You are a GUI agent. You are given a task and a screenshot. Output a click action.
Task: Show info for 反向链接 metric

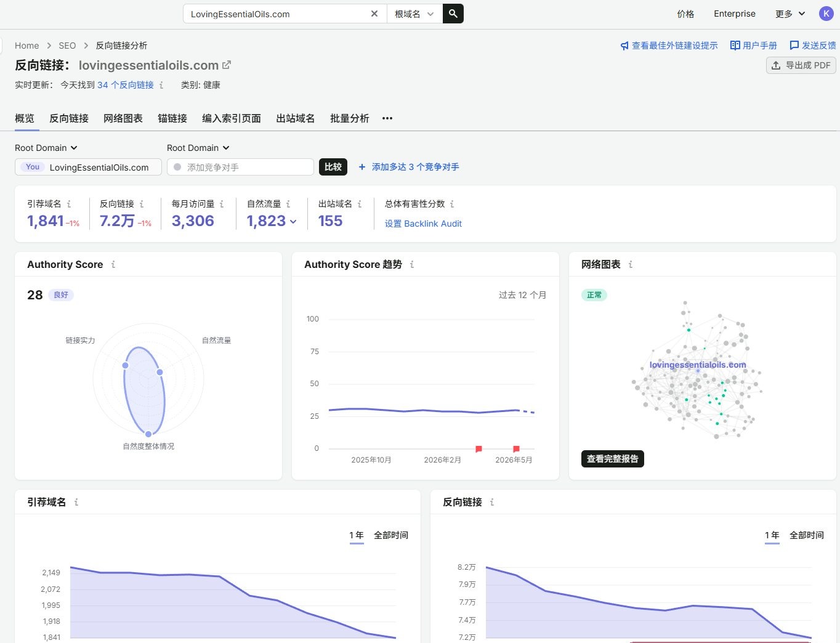[142, 204]
